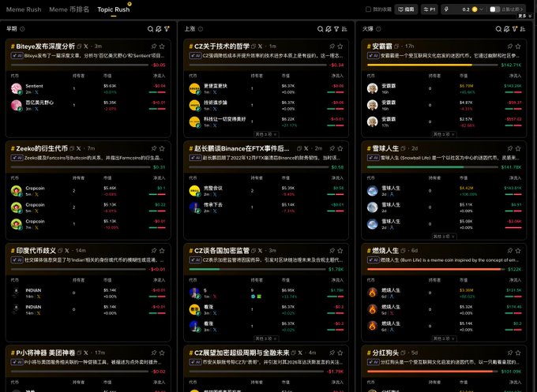Open the X link of 印度代币歧义

(67, 250)
